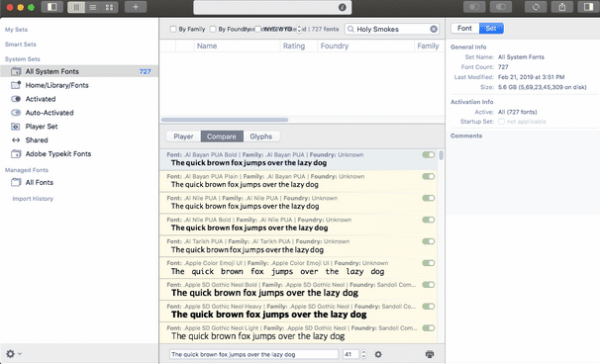The width and height of the screenshot is (600, 364).
Task: Switch to the Font info tab
Action: (x=464, y=29)
